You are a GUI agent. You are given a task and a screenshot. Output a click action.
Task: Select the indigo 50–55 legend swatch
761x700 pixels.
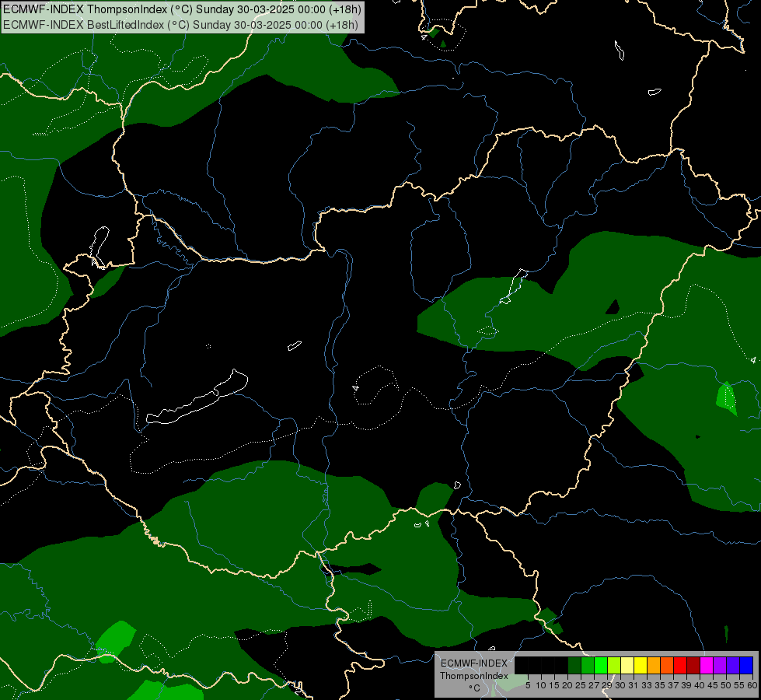(x=733, y=665)
